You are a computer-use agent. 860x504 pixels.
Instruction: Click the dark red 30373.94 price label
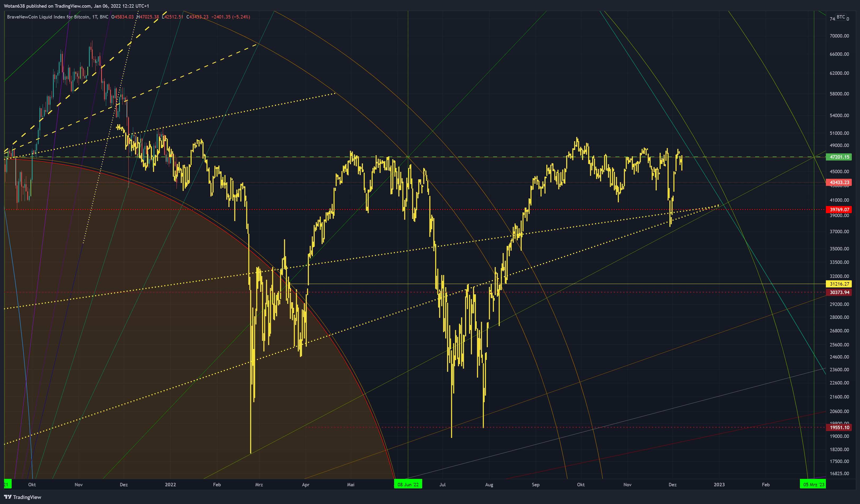tap(839, 292)
